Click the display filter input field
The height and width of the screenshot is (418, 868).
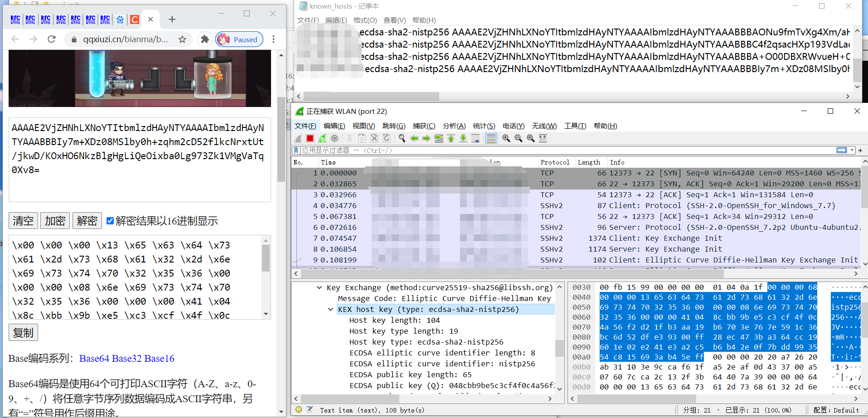(567, 150)
